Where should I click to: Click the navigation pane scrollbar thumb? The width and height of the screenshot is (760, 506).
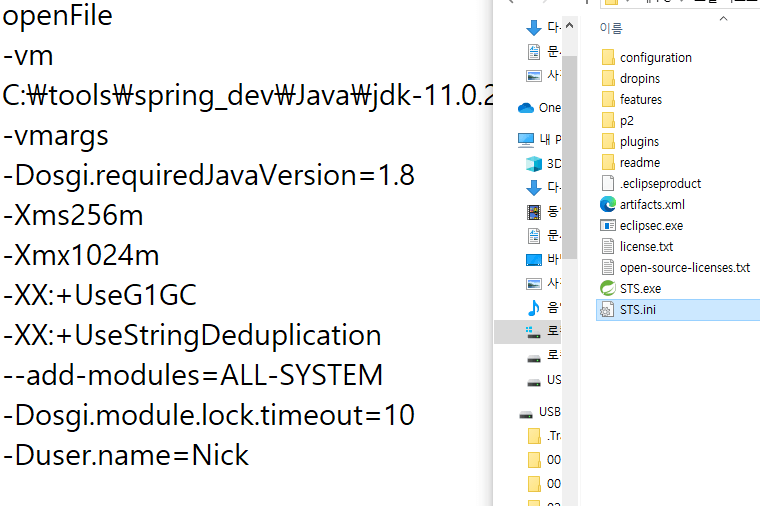point(570,158)
